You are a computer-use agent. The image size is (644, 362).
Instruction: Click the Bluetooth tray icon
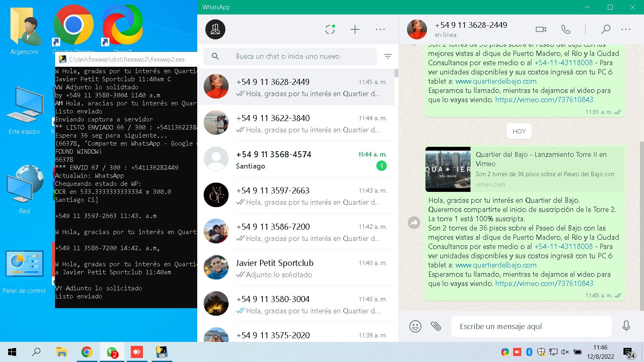tap(529, 352)
